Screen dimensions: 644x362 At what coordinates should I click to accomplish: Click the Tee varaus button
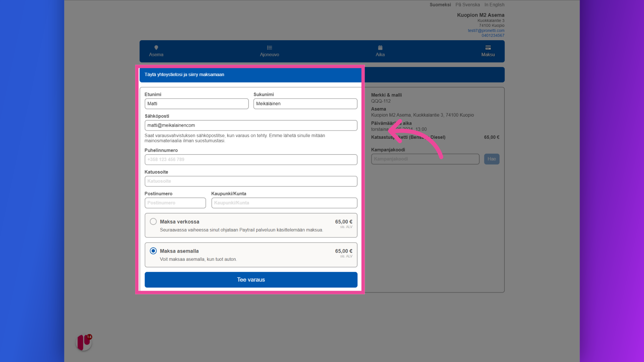pyautogui.click(x=251, y=280)
